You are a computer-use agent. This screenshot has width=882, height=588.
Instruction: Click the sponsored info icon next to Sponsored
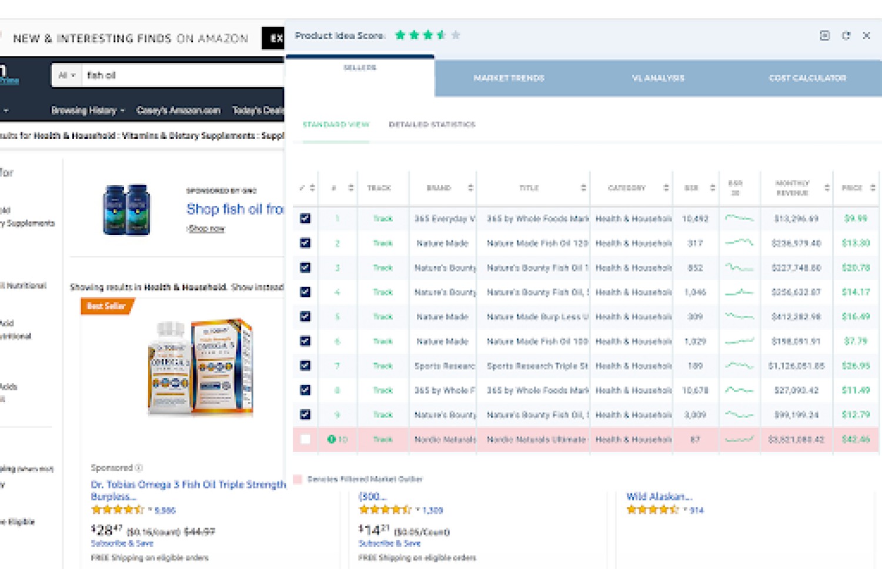pyautogui.click(x=139, y=468)
